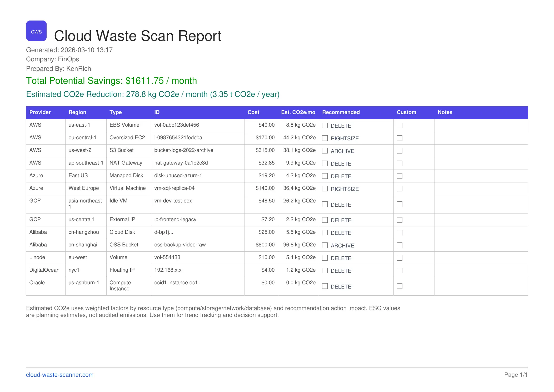Viewport: 554px width, 392px height.
Task: Tick Custom checkbox in the S3 Bucket row
Action: [x=400, y=151]
